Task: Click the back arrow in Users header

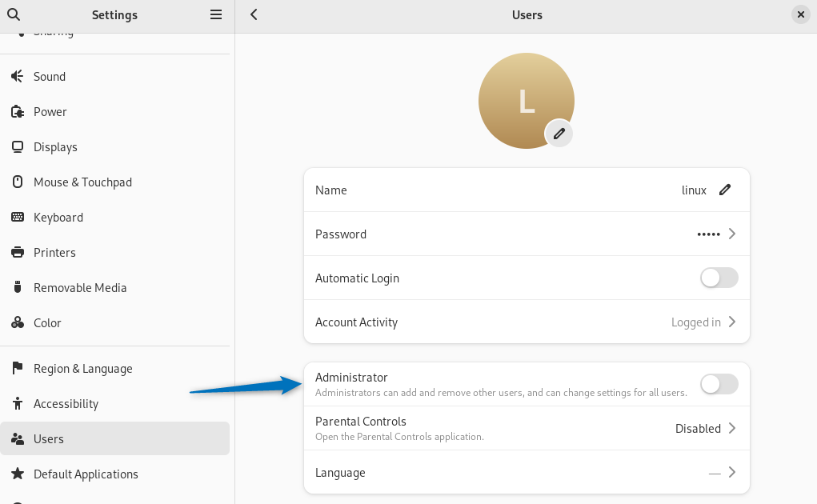Action: 253,14
